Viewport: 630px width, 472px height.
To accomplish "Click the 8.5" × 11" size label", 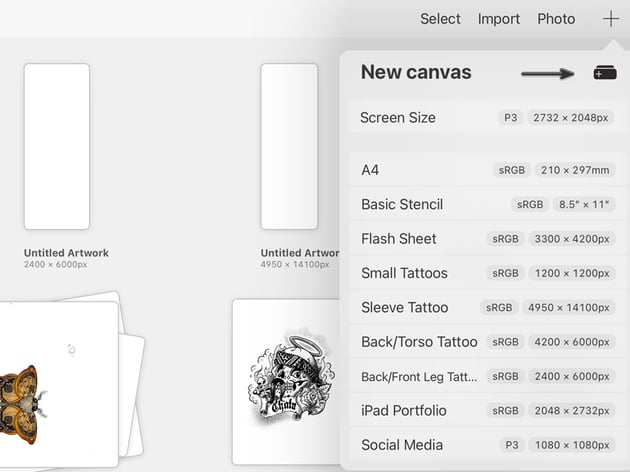I will tap(584, 204).
